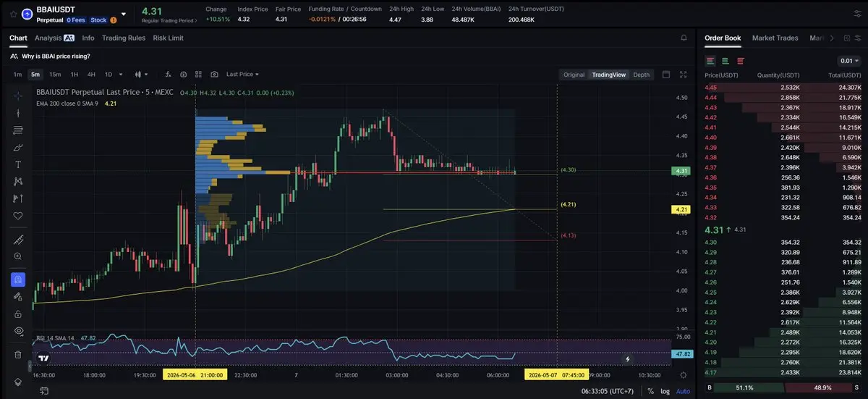Select the 4H timeframe

tap(91, 74)
